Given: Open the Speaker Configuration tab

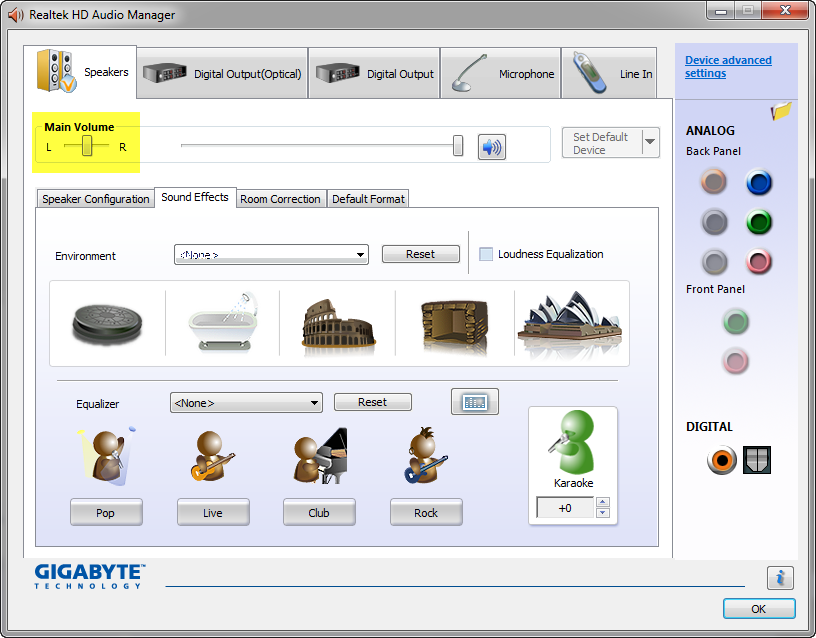Looking at the screenshot, I should coord(96,199).
